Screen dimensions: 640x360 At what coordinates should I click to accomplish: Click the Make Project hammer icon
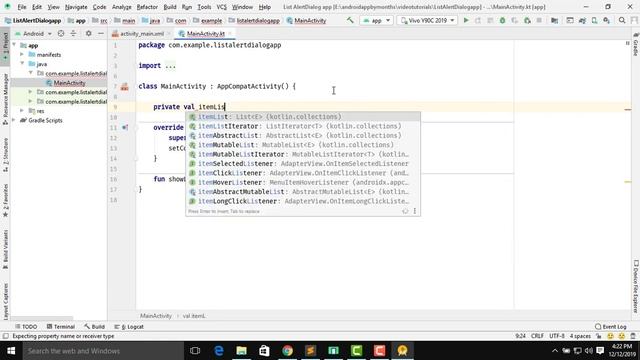[x=350, y=20]
